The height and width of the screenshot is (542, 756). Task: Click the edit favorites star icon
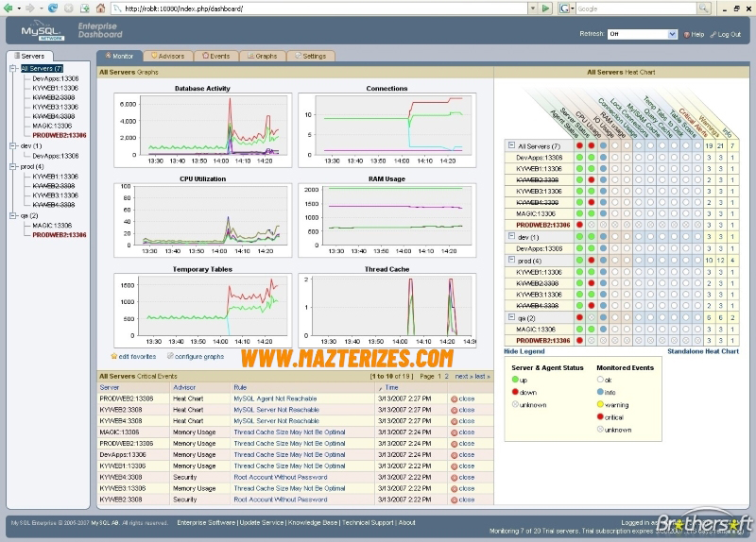[113, 357]
